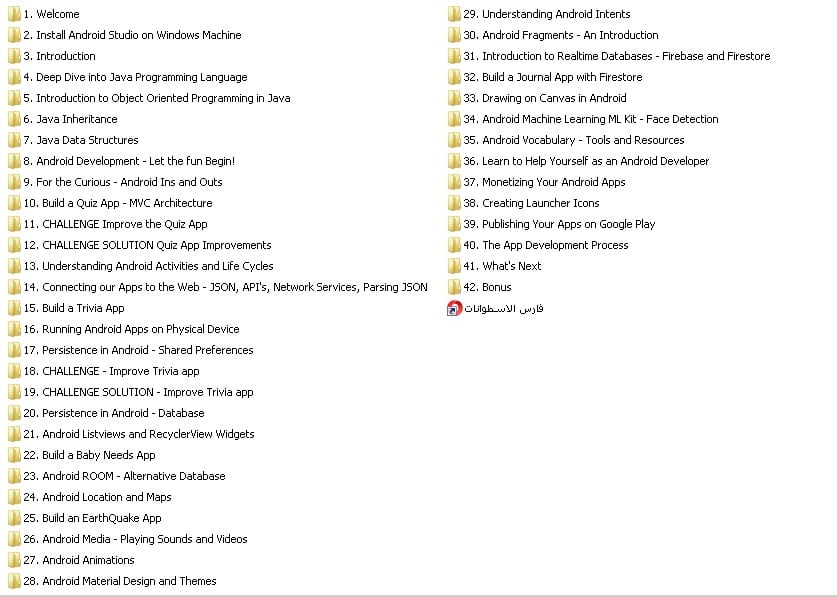This screenshot has height=597, width=837.
Task: Select folder icon for 25. Build an EarthQuake App
Action: coord(14,518)
